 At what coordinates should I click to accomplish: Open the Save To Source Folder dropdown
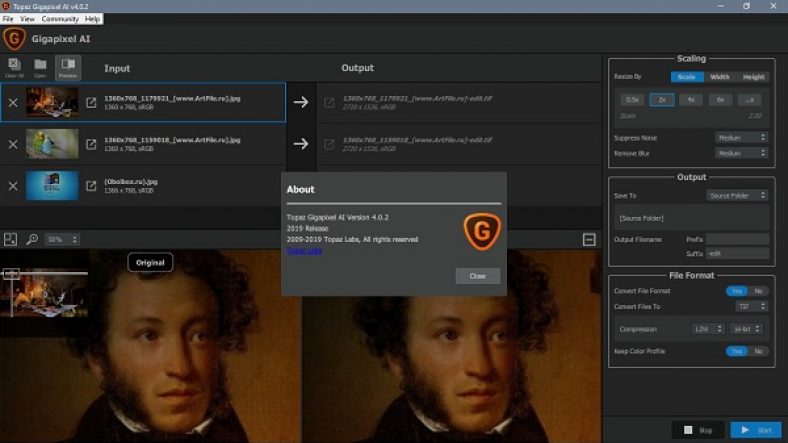tap(737, 195)
